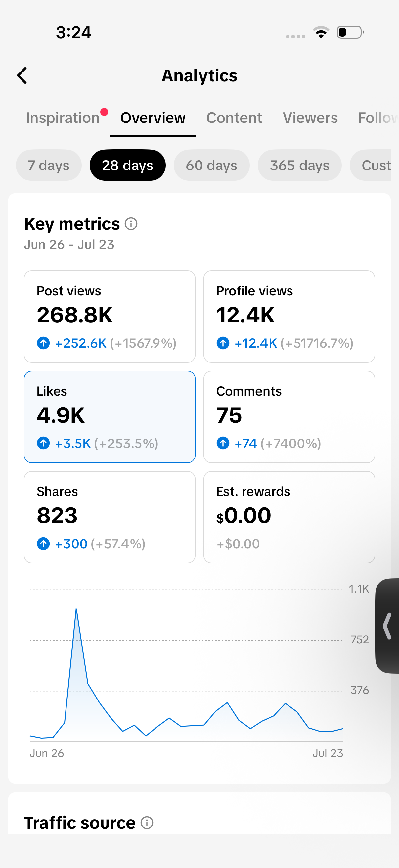Select the 60 days range chip
Image resolution: width=399 pixels, height=868 pixels.
coord(211,165)
